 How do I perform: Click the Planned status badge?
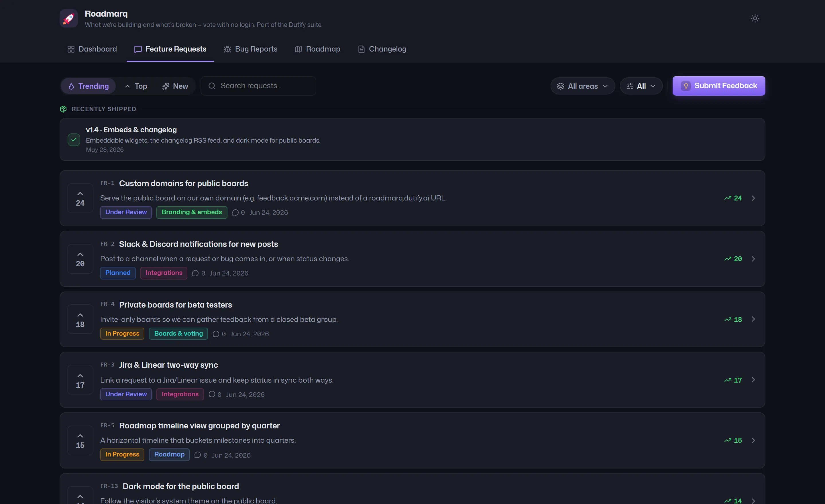118,273
